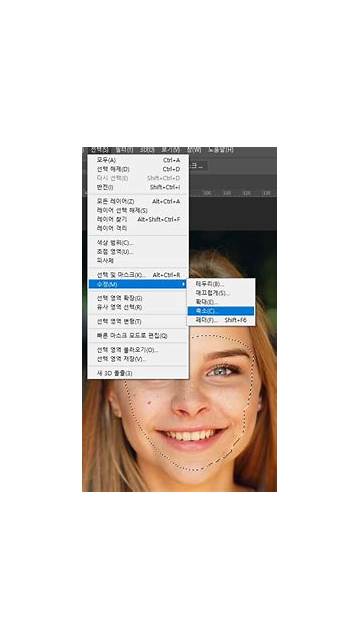Choose 유사 영역 선택(R) Similar

point(138,307)
